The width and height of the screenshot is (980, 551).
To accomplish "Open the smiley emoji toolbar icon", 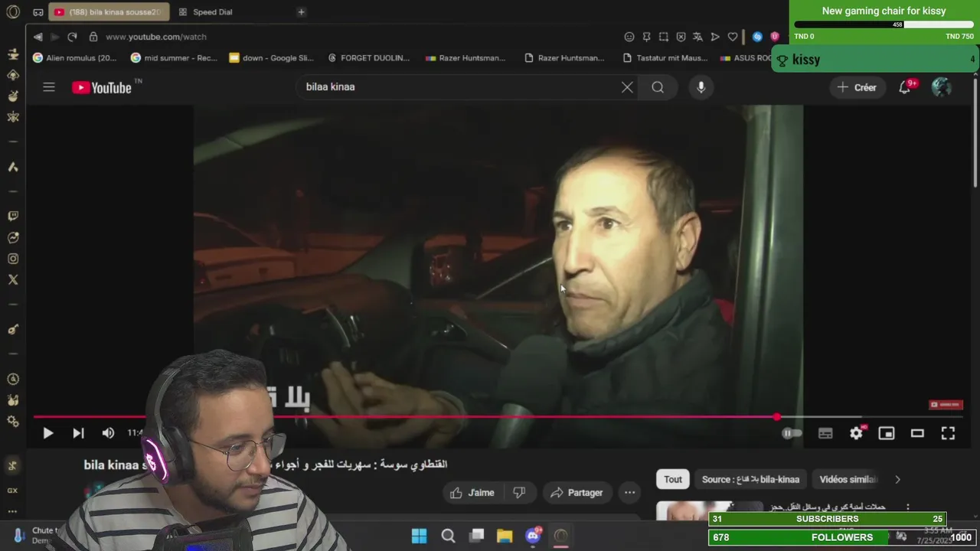I will [x=629, y=37].
